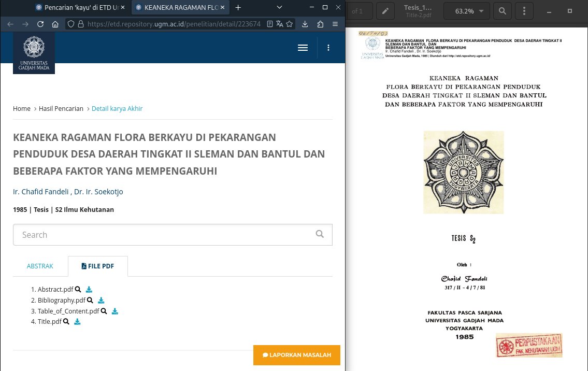
Task: Click the page number field in PDF viewer
Action: click(x=358, y=11)
